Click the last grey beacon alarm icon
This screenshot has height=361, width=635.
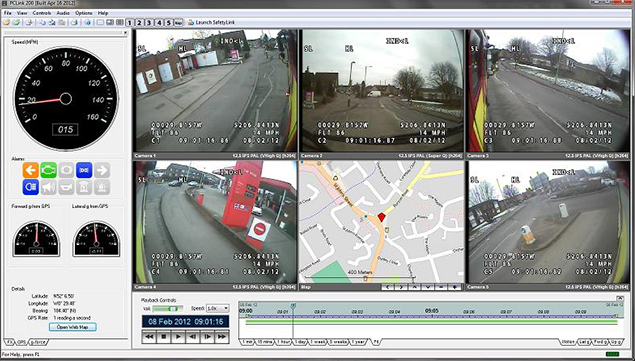pos(102,187)
